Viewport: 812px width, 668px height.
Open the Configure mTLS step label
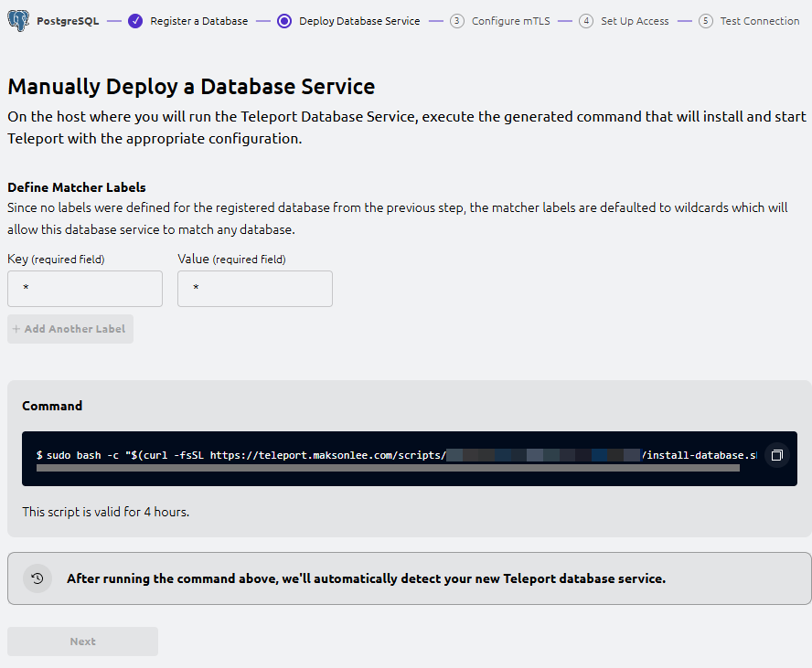(x=510, y=21)
